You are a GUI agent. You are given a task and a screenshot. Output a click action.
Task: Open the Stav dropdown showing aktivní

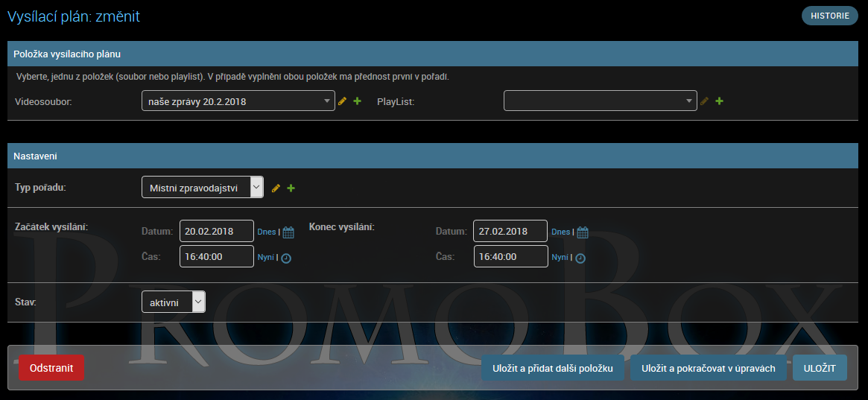click(x=173, y=302)
